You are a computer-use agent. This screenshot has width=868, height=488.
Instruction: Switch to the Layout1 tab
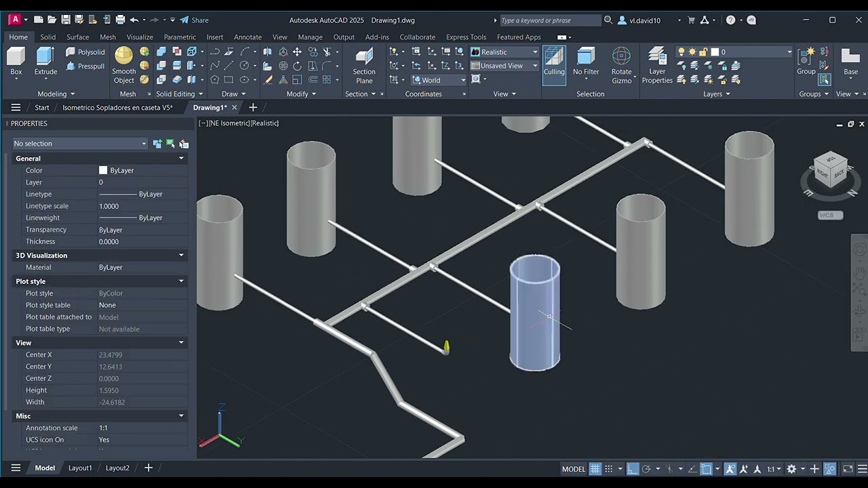point(80,468)
